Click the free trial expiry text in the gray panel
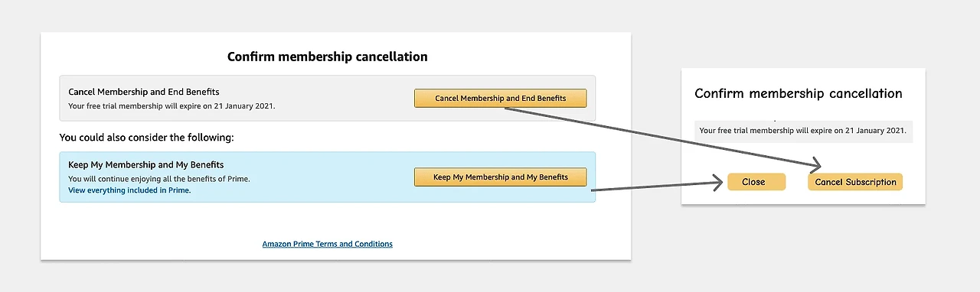980x292 pixels. [171, 106]
